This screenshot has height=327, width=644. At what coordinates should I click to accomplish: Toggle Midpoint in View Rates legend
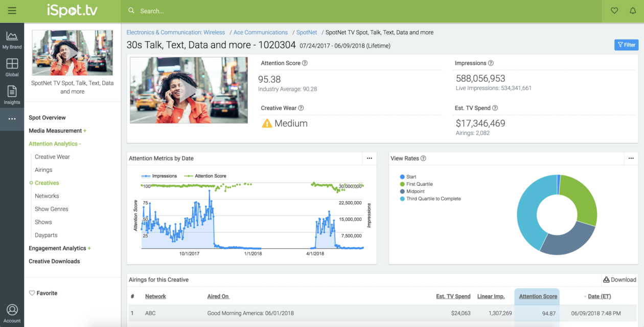[411, 191]
